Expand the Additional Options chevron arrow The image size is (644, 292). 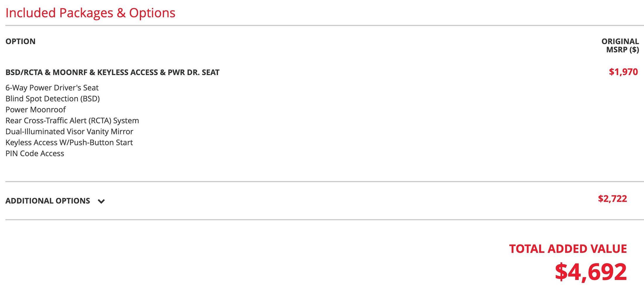pos(101,201)
